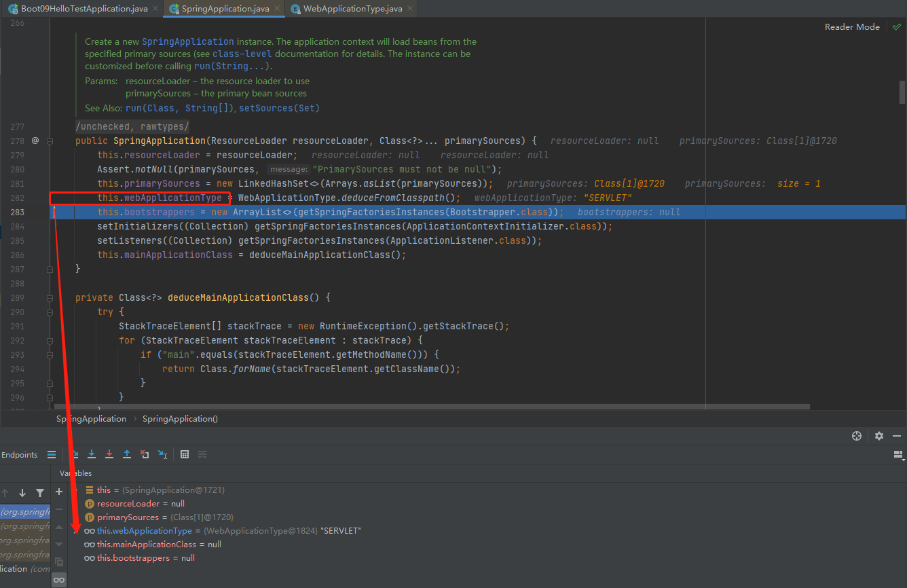Expand the this.webApplicationType watch node
The image size is (907, 588).
point(77,531)
